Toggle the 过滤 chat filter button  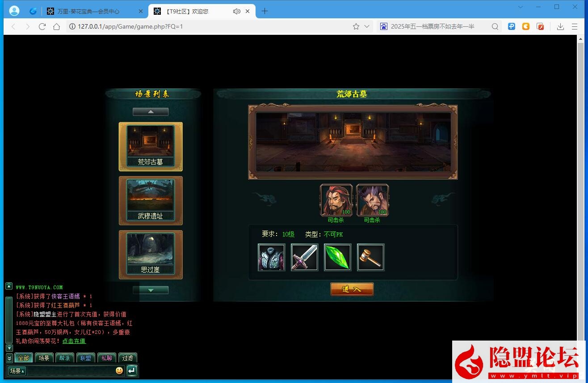(x=127, y=358)
